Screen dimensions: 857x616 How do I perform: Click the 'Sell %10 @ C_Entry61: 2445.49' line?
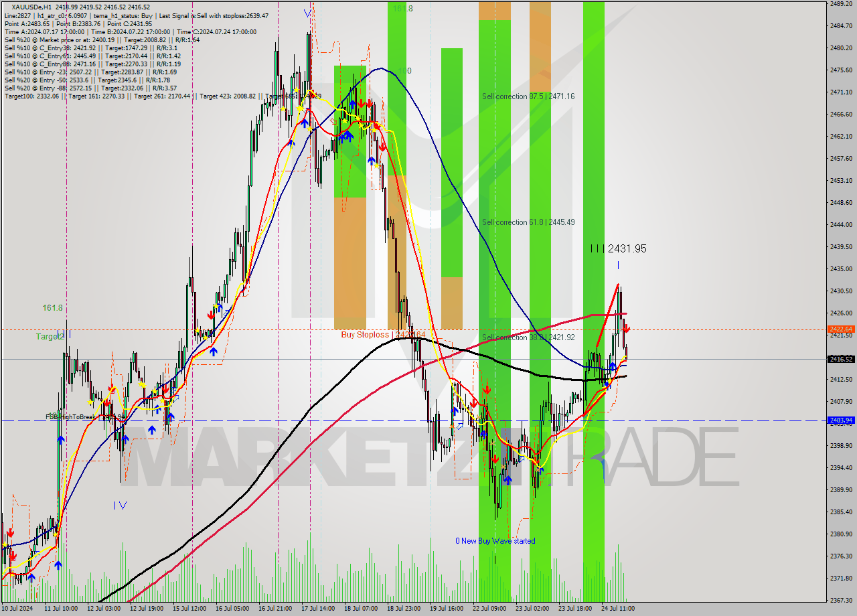(93, 56)
